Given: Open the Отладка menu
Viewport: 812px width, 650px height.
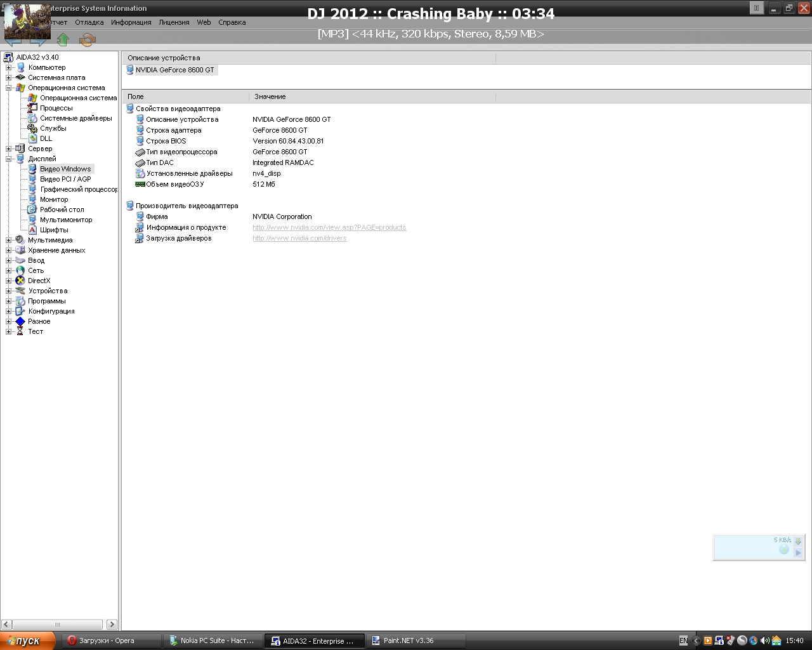Looking at the screenshot, I should pos(89,22).
